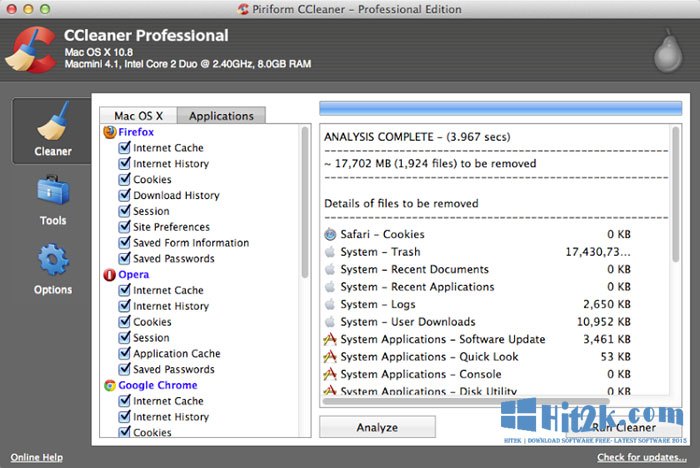
Task: Uncheck Firefox Download History
Action: point(125,195)
